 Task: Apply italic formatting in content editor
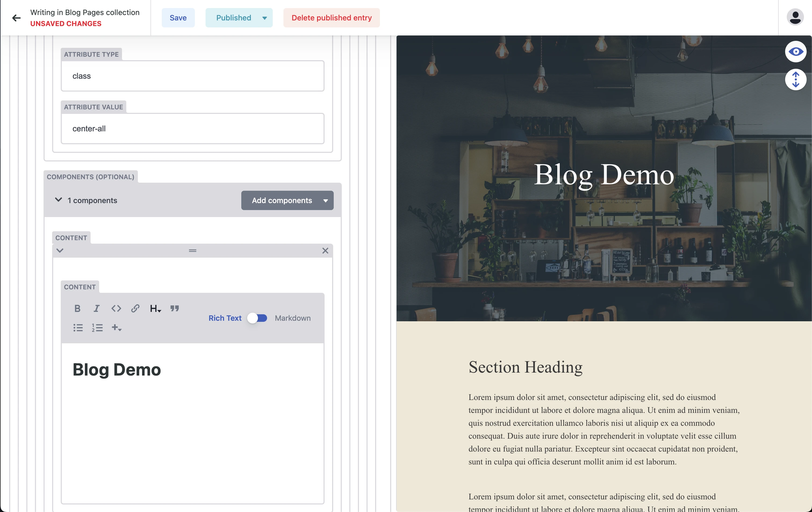(x=96, y=308)
